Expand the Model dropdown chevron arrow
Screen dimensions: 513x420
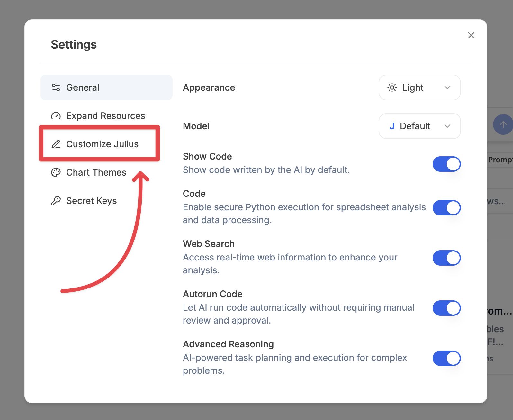[x=447, y=126]
